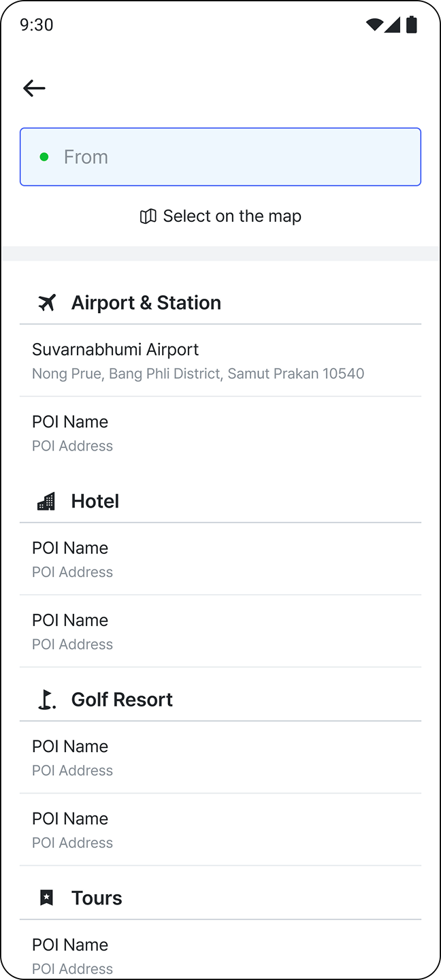Click the green dot in From field
The height and width of the screenshot is (980, 441).
pyautogui.click(x=44, y=157)
